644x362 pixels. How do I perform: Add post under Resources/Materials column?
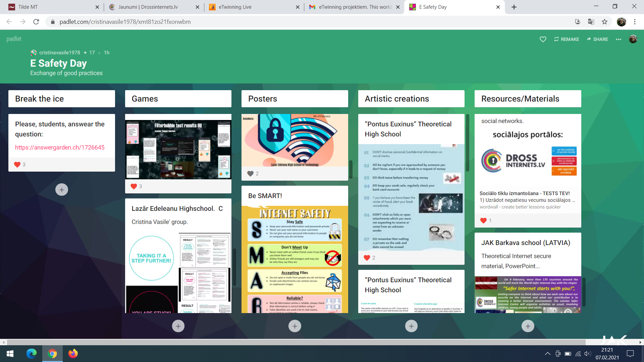[x=528, y=326]
